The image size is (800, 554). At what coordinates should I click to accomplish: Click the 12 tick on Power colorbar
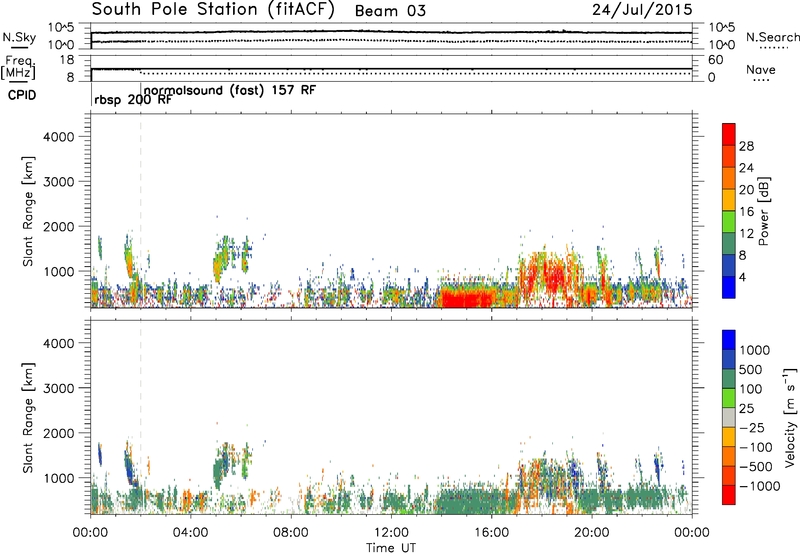click(746, 234)
